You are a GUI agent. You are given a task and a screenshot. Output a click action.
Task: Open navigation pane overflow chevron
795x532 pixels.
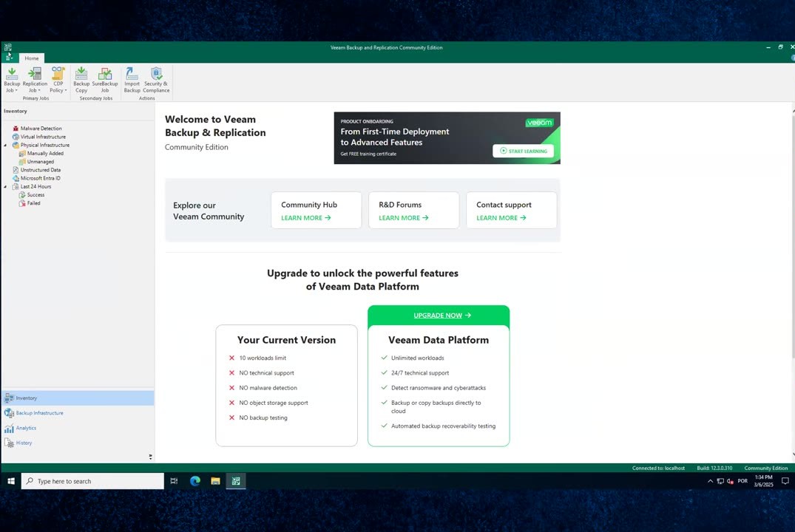point(151,457)
